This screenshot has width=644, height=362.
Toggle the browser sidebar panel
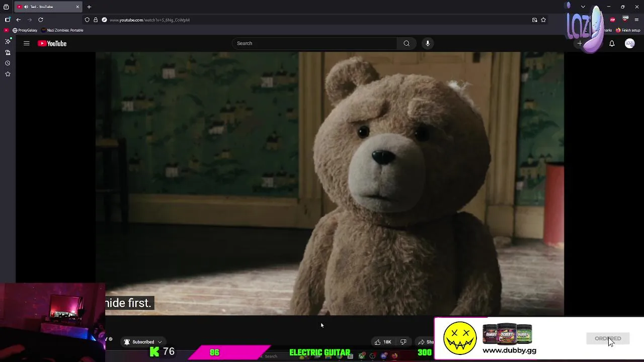pyautogui.click(x=8, y=20)
